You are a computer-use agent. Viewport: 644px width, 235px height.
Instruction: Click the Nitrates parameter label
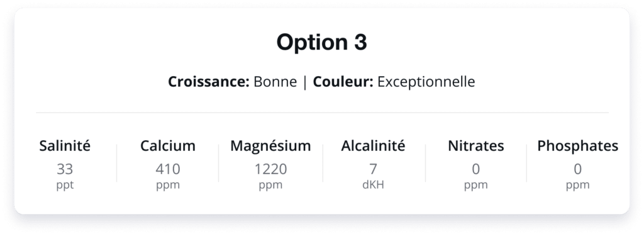[x=475, y=146]
